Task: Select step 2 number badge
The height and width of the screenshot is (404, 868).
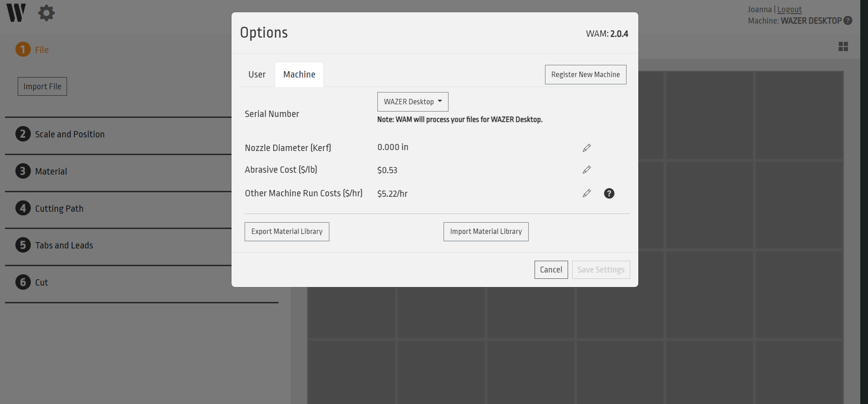Action: [23, 134]
